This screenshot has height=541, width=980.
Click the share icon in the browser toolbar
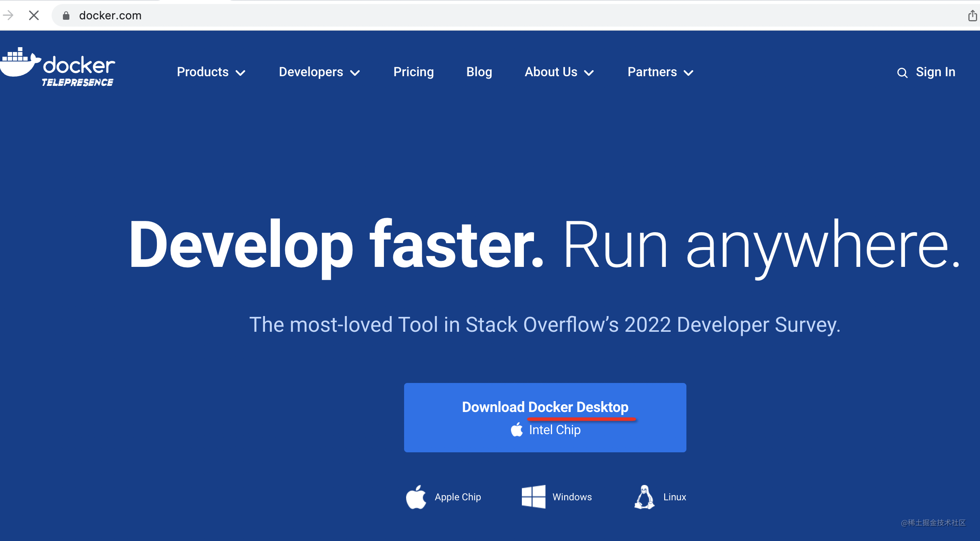pyautogui.click(x=972, y=15)
